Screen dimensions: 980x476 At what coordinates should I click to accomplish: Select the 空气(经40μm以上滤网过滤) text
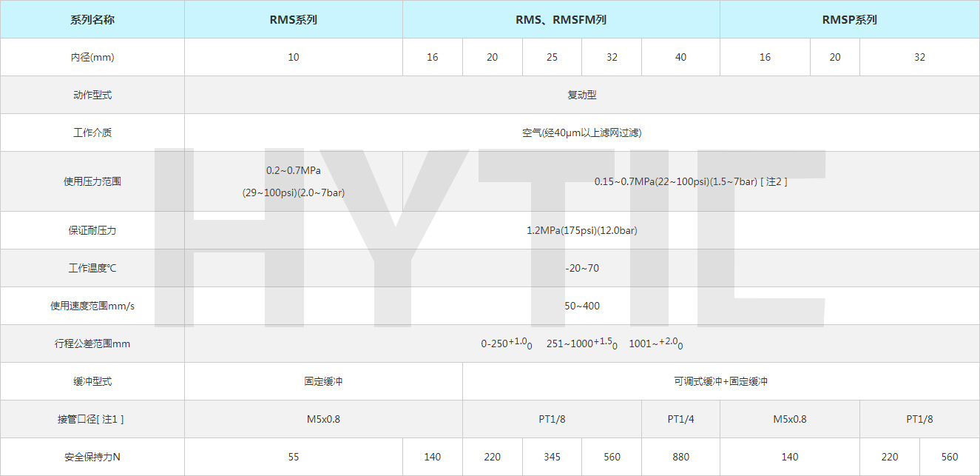click(582, 133)
